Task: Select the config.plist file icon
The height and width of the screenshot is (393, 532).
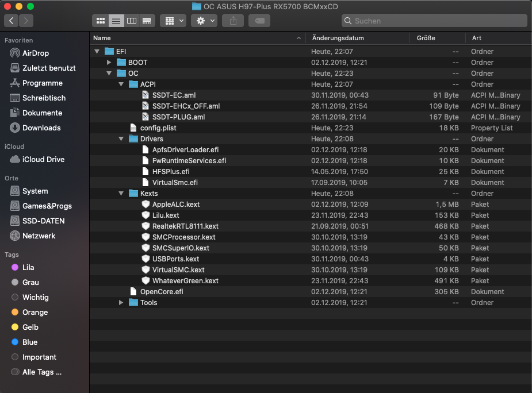Action: click(133, 128)
